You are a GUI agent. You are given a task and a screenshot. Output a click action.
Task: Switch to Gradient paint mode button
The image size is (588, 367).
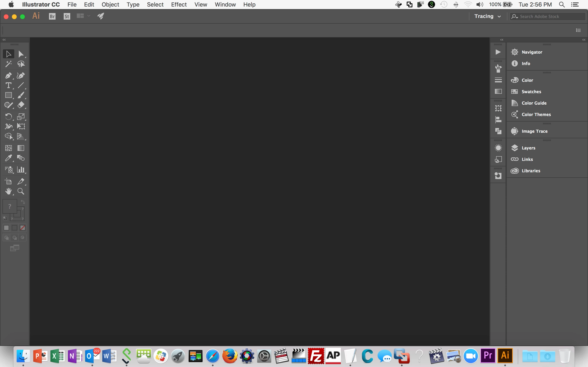(x=14, y=228)
